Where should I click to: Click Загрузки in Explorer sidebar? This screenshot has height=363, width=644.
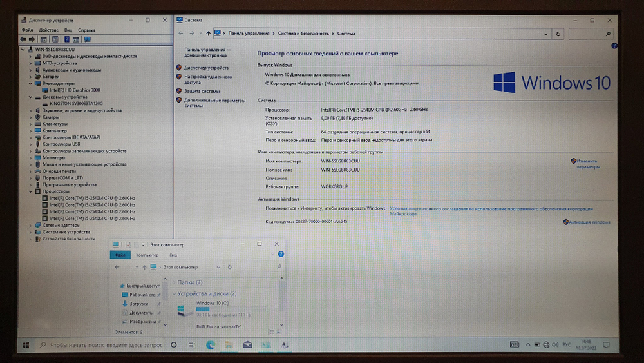point(139,304)
